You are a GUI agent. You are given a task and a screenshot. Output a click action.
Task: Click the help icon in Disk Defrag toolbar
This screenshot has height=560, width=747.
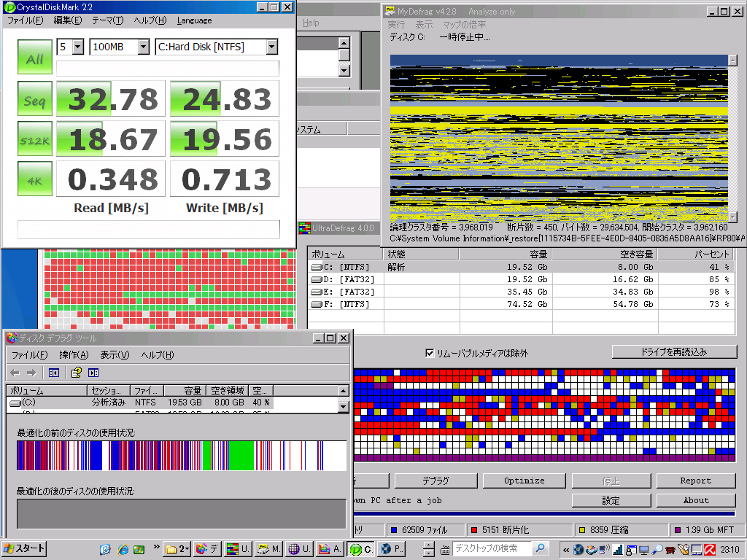click(x=75, y=373)
